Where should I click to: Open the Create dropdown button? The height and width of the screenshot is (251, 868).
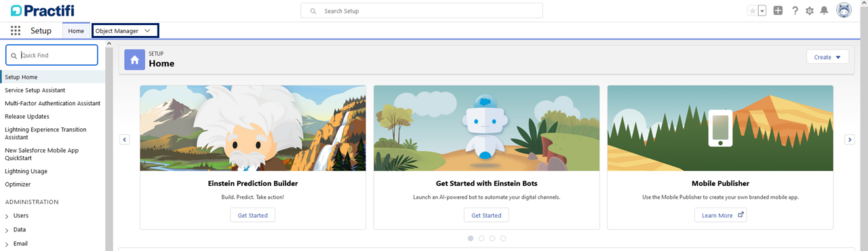pos(827,57)
